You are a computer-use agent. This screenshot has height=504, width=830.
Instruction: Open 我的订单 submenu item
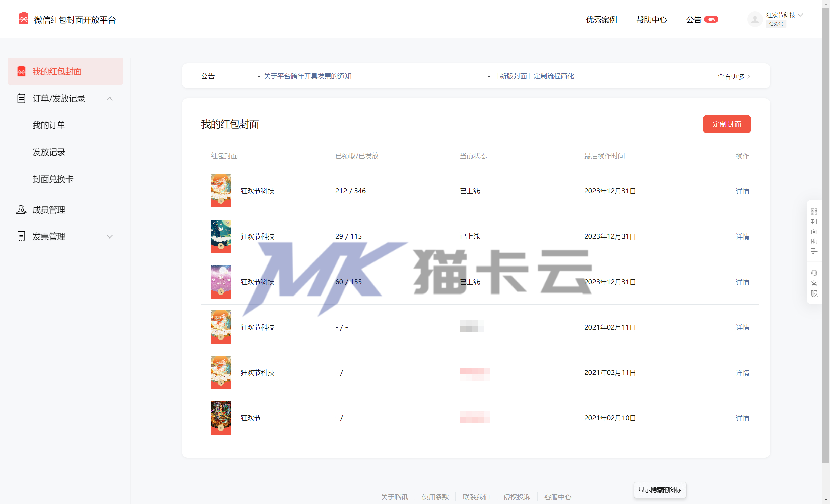click(49, 125)
